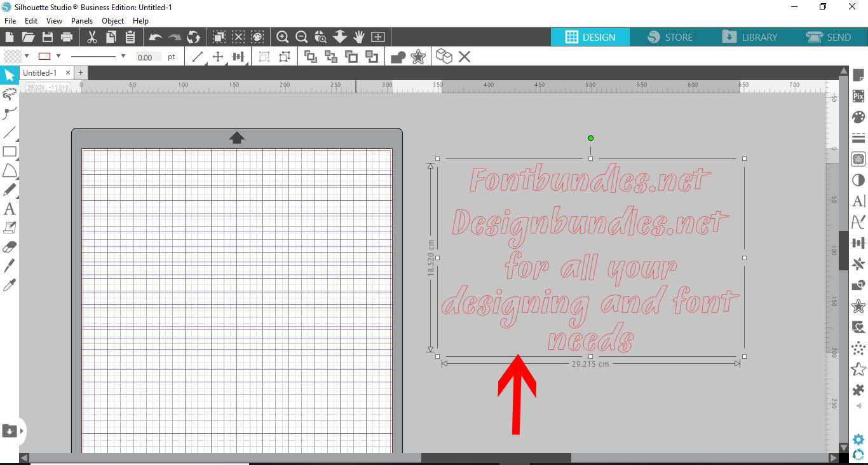Pick the Draw a Line tool
The height and width of the screenshot is (465, 868).
[x=9, y=133]
